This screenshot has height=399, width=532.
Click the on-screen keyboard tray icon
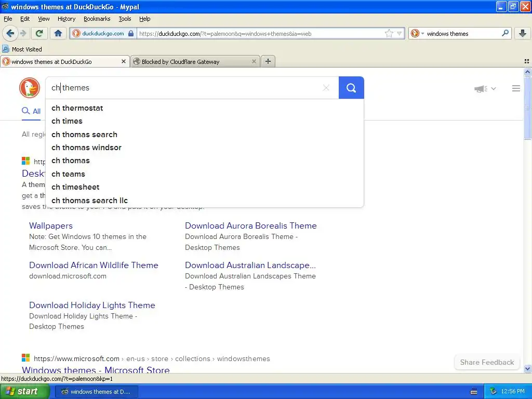474,392
